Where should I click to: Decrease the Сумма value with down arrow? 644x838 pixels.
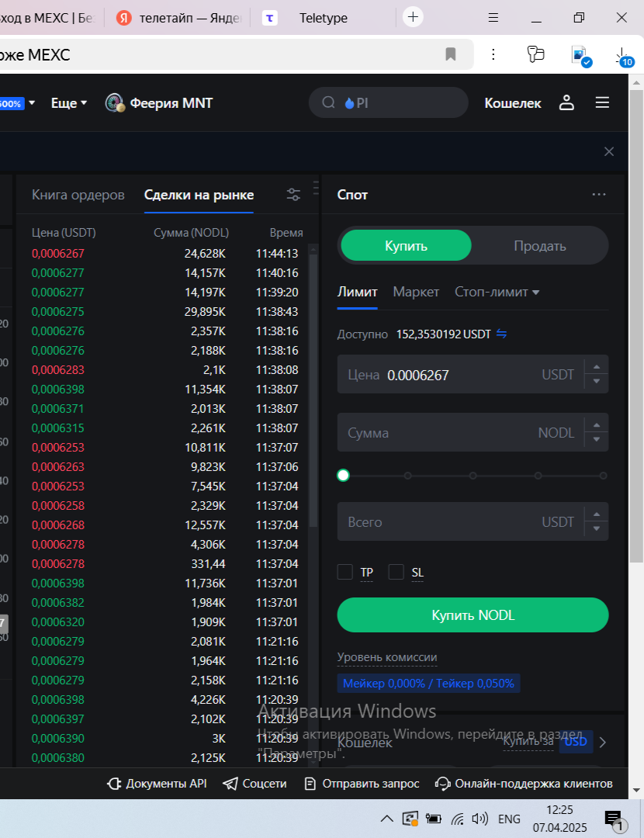(x=597, y=440)
